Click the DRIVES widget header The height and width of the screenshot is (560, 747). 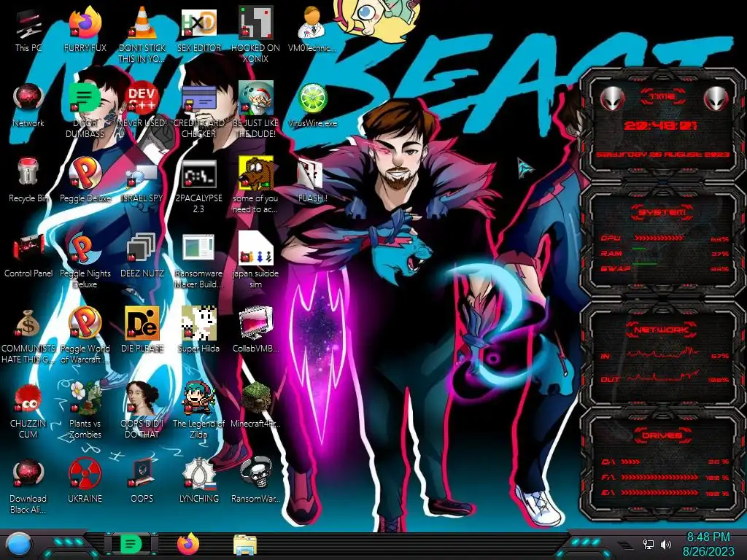point(662,435)
